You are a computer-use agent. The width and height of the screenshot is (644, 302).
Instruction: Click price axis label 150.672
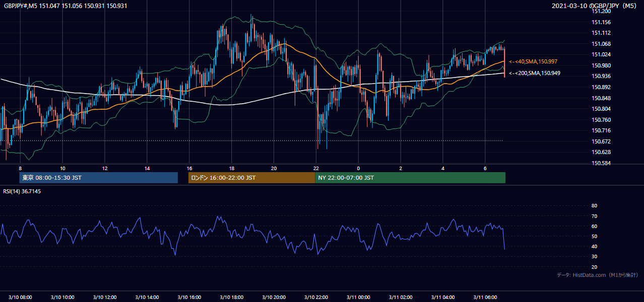601,141
